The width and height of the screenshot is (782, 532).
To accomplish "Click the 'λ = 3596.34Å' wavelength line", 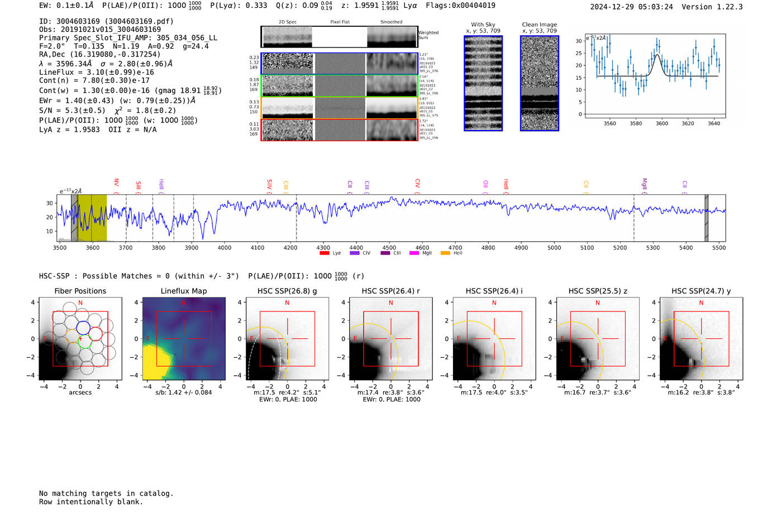I will click(x=65, y=64).
